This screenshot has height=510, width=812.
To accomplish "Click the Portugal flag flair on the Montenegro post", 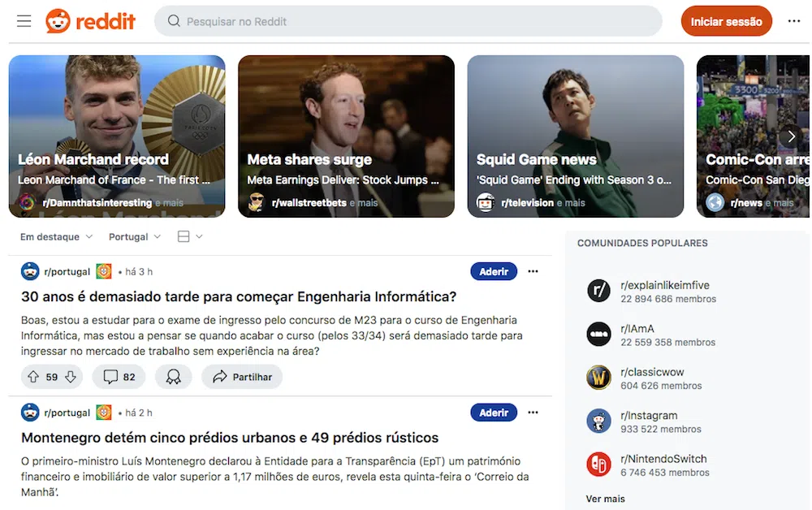I will (104, 413).
